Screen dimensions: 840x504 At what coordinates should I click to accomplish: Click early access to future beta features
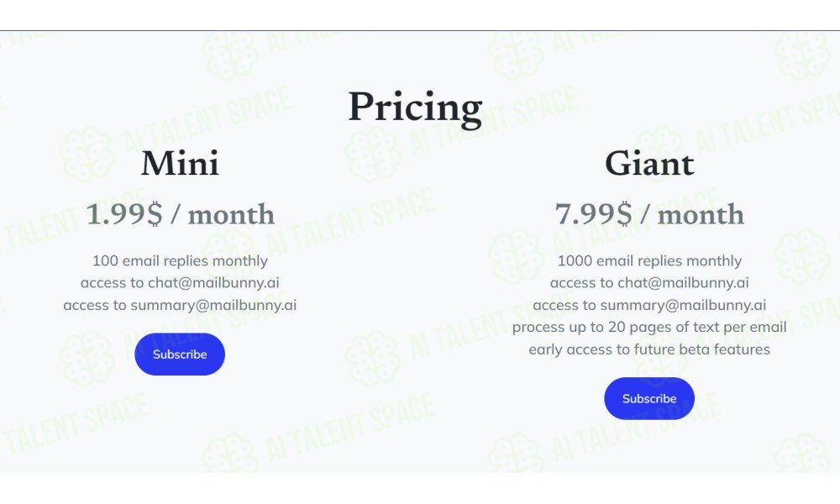tap(649, 349)
